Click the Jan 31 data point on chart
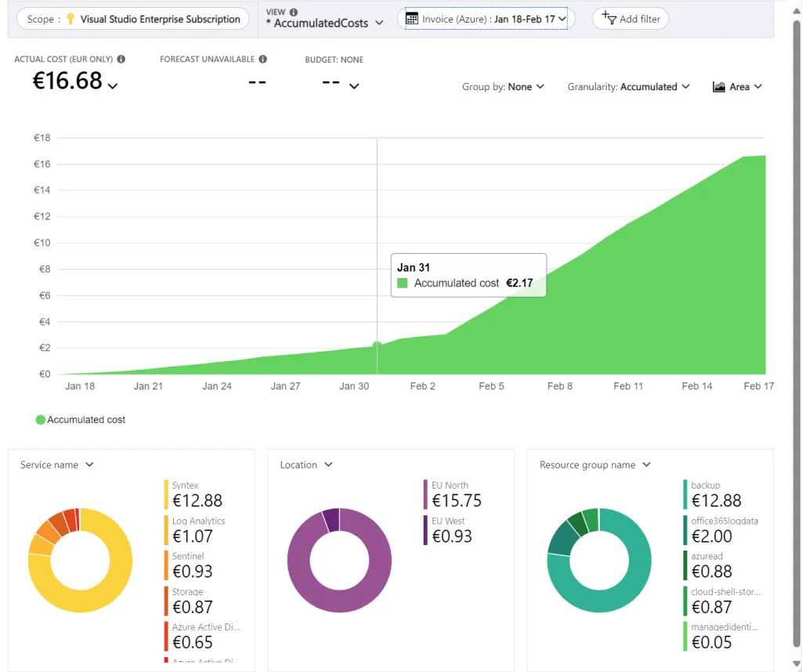The width and height of the screenshot is (802, 672). point(377,345)
